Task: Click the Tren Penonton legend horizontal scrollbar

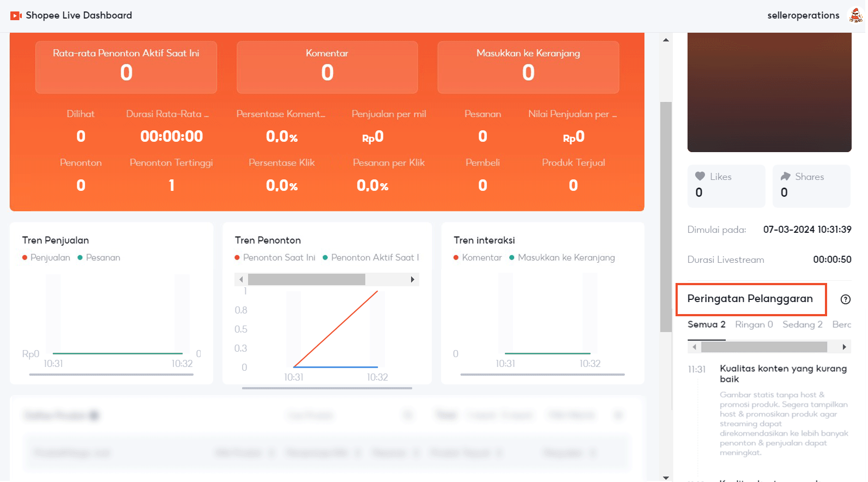Action: click(306, 280)
